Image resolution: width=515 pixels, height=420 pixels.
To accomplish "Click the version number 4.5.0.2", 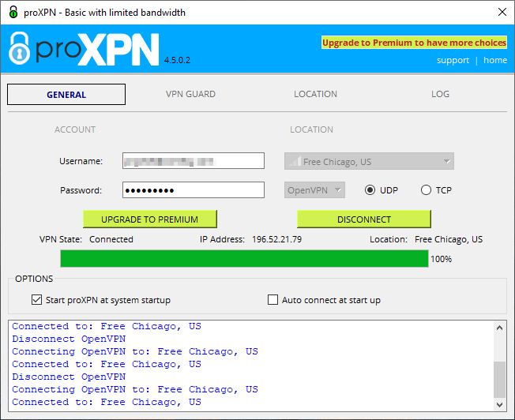I will pyautogui.click(x=177, y=60).
